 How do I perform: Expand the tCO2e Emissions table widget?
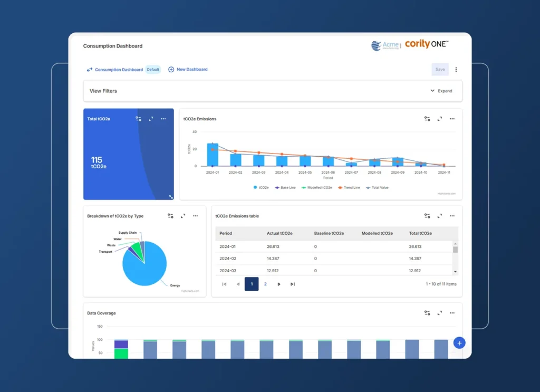(x=439, y=216)
